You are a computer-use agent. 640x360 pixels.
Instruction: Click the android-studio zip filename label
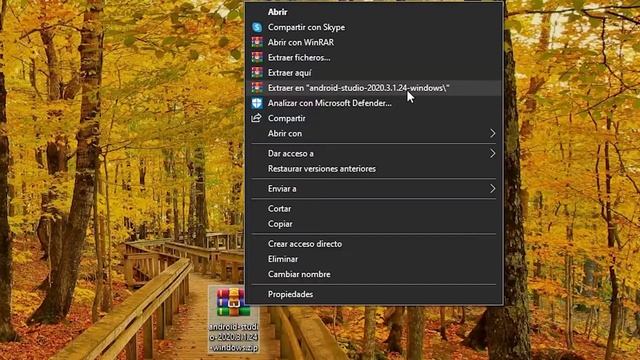pyautogui.click(x=233, y=337)
